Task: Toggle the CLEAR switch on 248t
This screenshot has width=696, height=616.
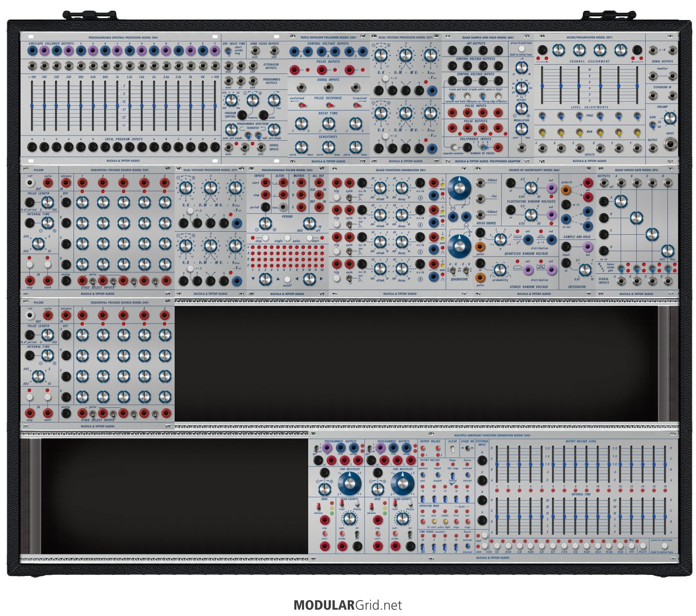Action: click(x=453, y=450)
